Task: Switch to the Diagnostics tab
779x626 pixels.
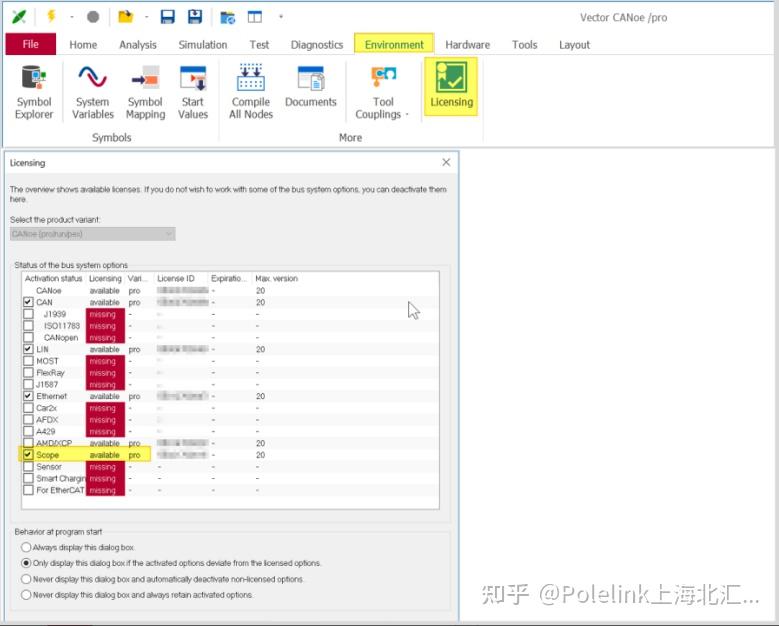Action: point(317,45)
